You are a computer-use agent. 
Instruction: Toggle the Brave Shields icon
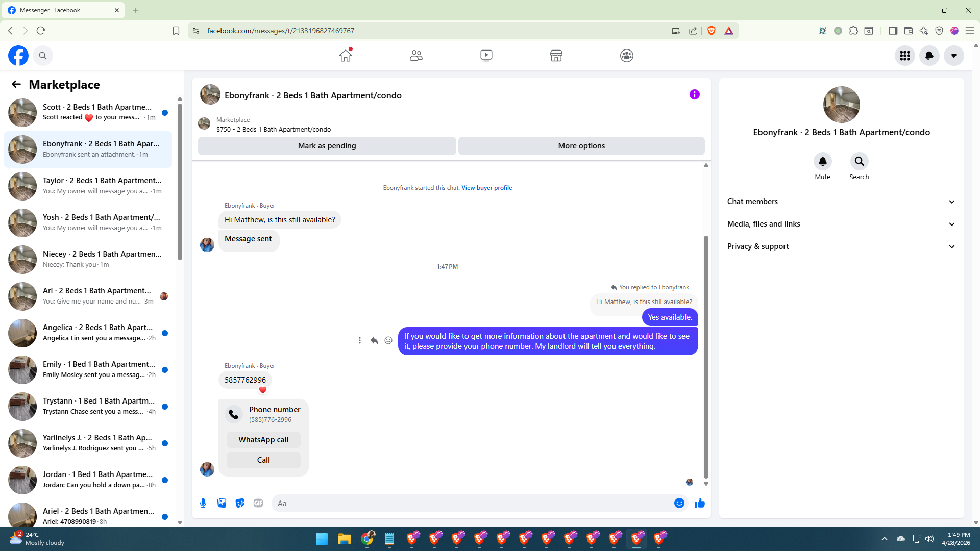712,31
